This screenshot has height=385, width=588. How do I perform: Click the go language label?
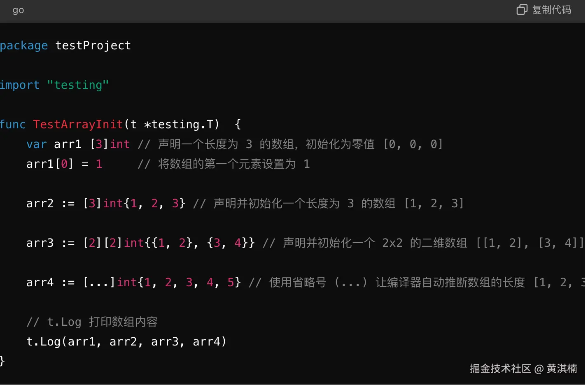[x=18, y=10]
